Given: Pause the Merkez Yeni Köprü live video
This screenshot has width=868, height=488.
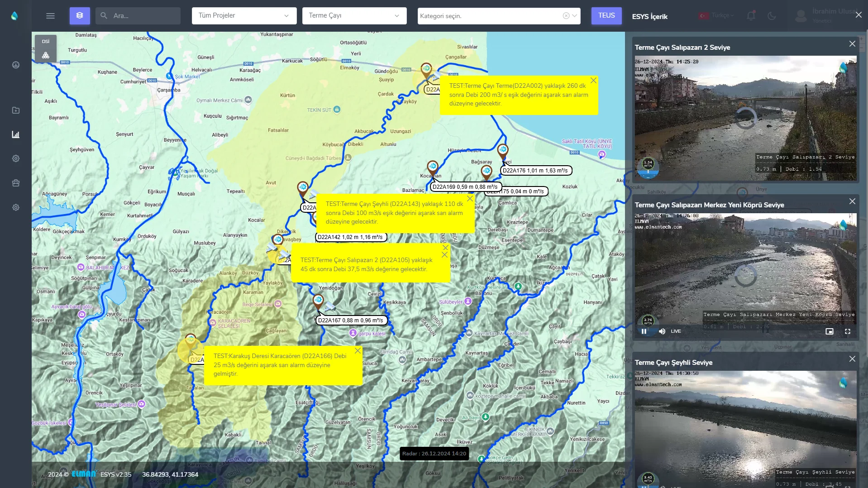Looking at the screenshot, I should (x=644, y=331).
